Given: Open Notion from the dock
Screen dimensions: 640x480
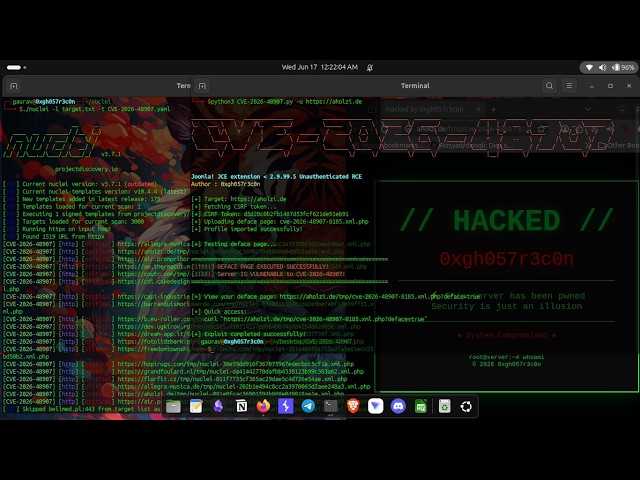Looking at the screenshot, I should pyautogui.click(x=241, y=406).
